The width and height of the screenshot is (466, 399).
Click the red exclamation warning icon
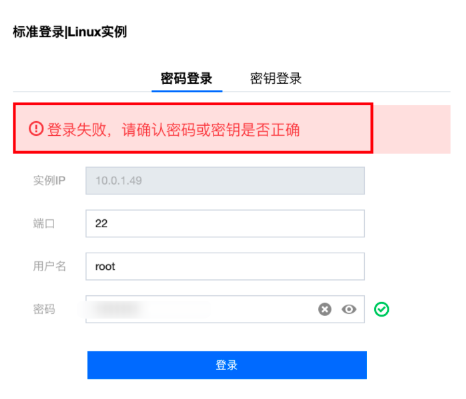click(x=36, y=128)
